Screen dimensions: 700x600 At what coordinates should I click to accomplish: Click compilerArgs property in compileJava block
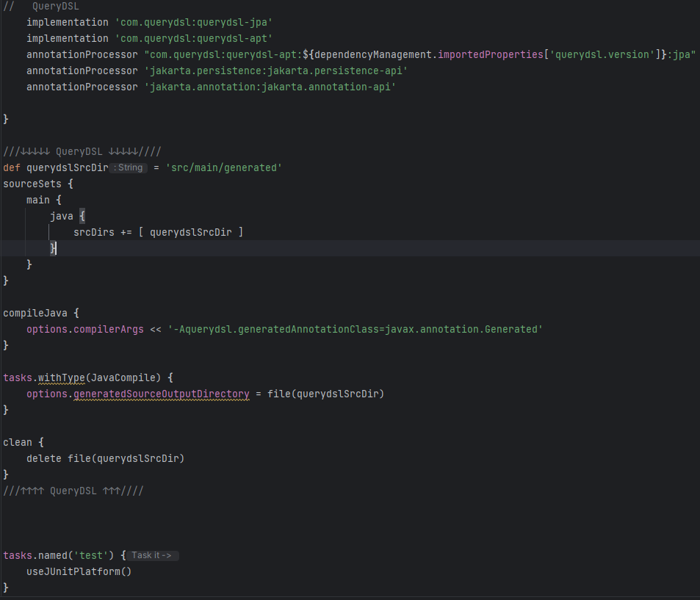pyautogui.click(x=109, y=329)
